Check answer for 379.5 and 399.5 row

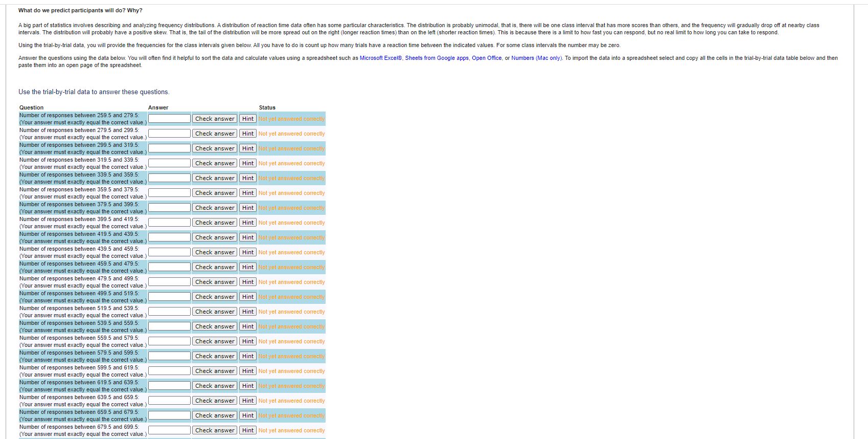215,208
